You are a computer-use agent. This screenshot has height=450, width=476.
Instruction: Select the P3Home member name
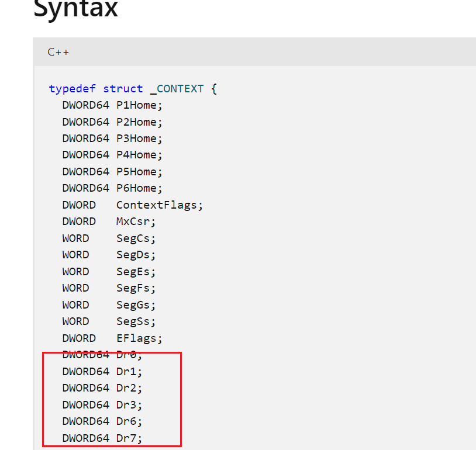(138, 139)
